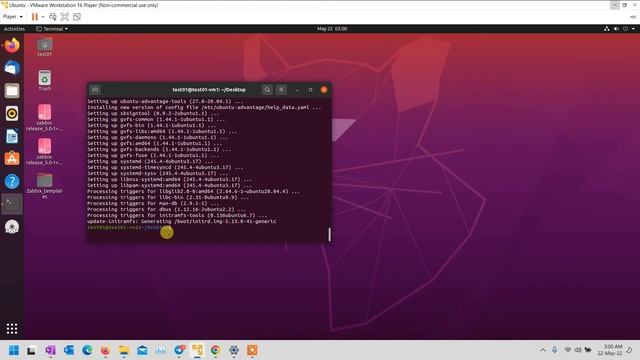Viewport: 640px width, 360px height.
Task: Click the Windows tray speaker volume icon
Action: point(578,350)
